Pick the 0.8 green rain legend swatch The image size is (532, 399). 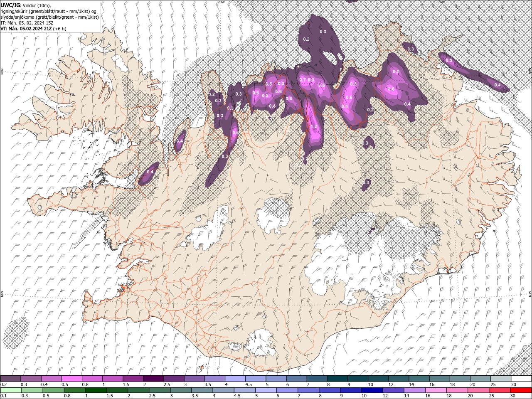(x=74, y=390)
